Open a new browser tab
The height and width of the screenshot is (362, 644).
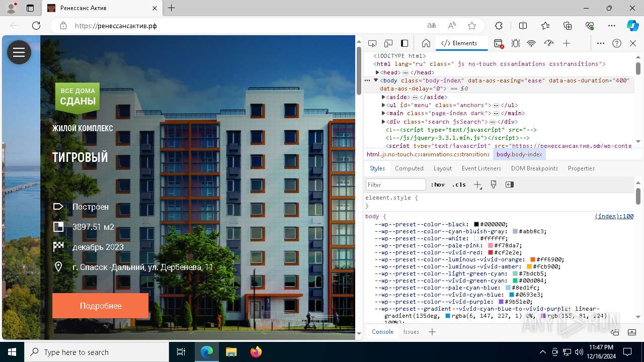pyautogui.click(x=171, y=8)
